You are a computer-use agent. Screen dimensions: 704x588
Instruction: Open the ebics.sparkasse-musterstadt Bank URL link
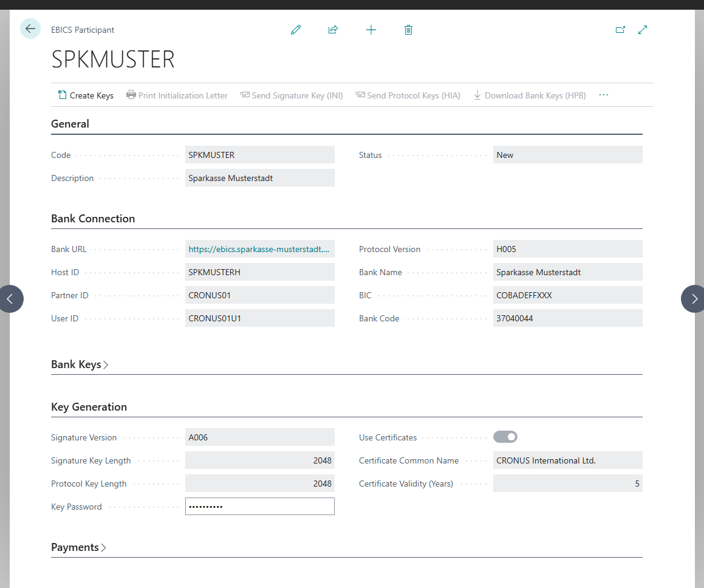259,249
